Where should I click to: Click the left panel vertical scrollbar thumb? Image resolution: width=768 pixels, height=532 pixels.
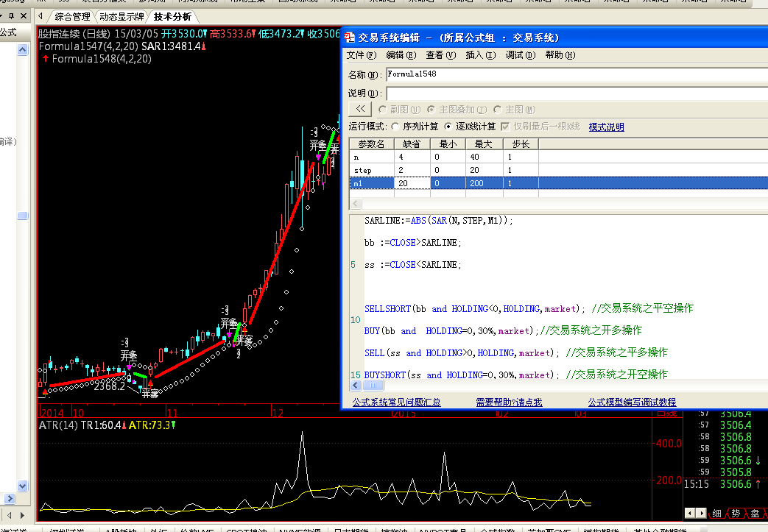pos(23,216)
